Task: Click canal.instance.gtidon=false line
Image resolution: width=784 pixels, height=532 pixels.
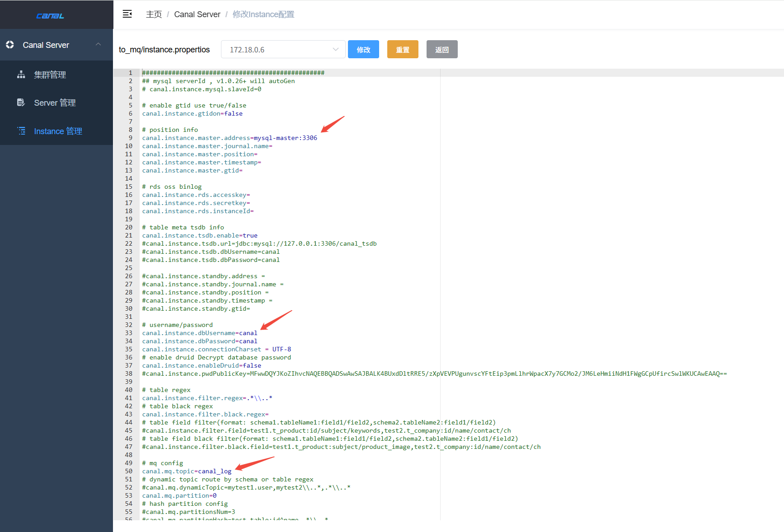Action: click(192, 113)
